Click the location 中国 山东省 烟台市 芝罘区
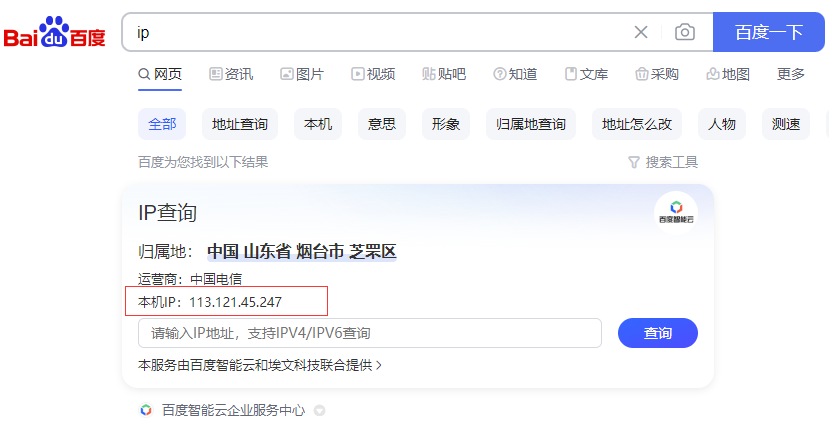Image resolution: width=829 pixels, height=427 pixels. point(302,252)
